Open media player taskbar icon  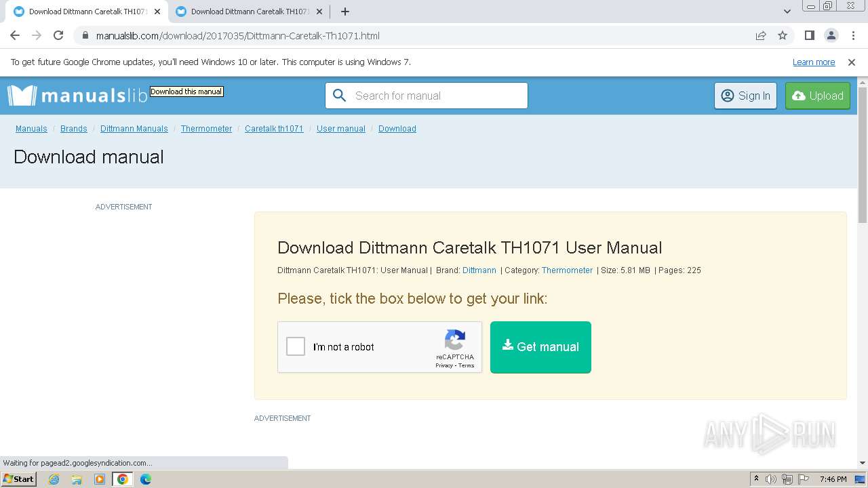(x=100, y=479)
